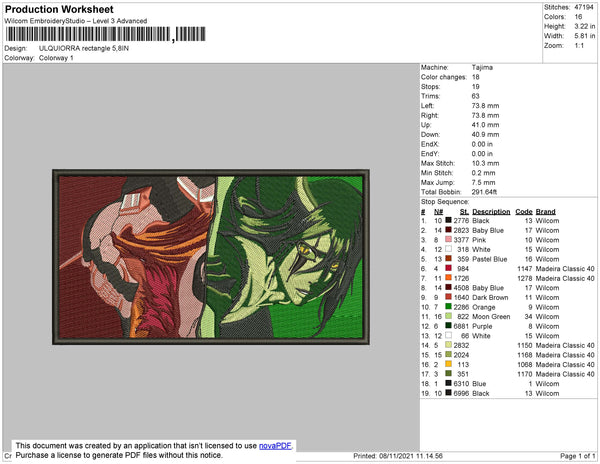This screenshot has height=464, width=600.
Task: Click the stitches value 47194
Action: point(584,7)
